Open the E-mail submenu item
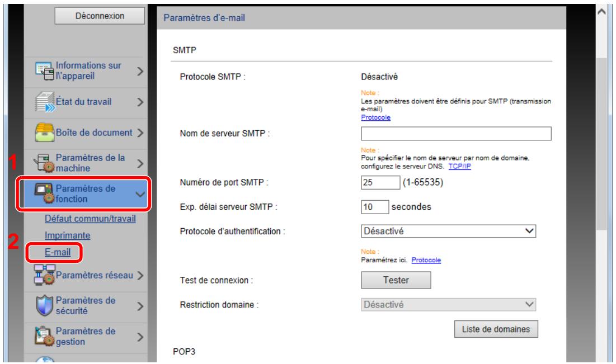Image resolution: width=616 pixels, height=364 pixels. [54, 253]
